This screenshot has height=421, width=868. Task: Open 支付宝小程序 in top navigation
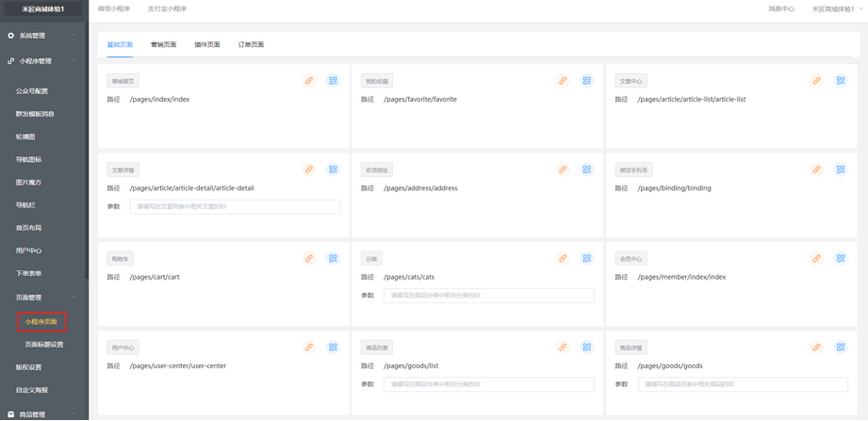[x=167, y=8]
